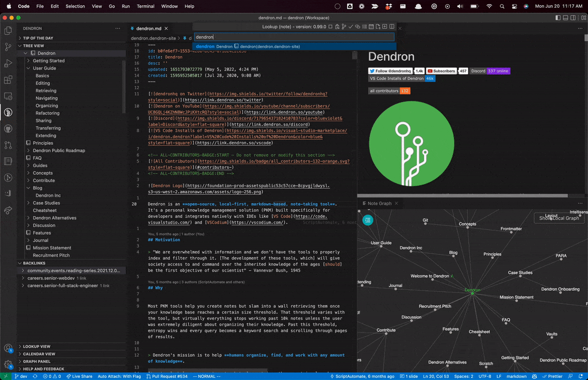Click the preview pane horizontal scrollbar
Screen dimensions: 588x380
(x=463, y=195)
